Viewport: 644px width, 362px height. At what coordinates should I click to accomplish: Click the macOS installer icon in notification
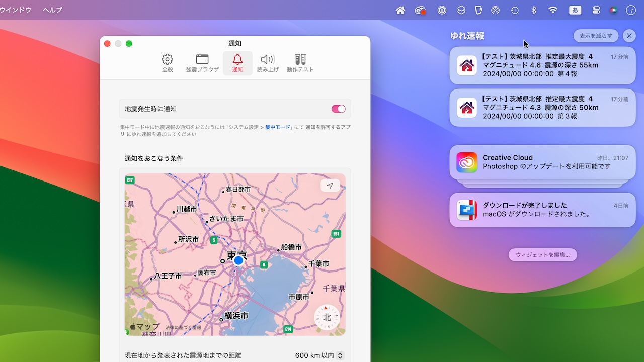(x=467, y=210)
